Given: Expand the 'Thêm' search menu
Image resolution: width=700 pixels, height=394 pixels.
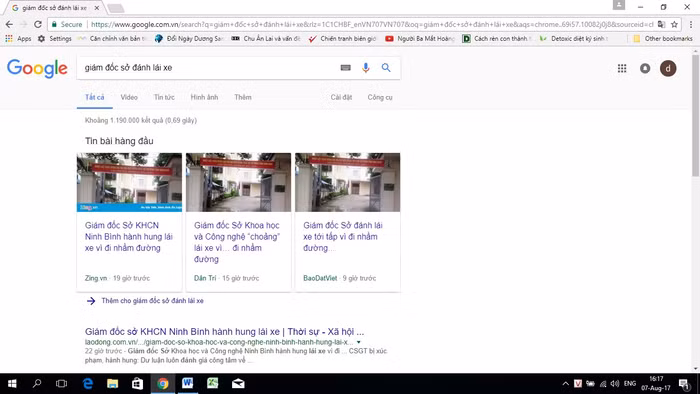Looking at the screenshot, I should [x=243, y=97].
